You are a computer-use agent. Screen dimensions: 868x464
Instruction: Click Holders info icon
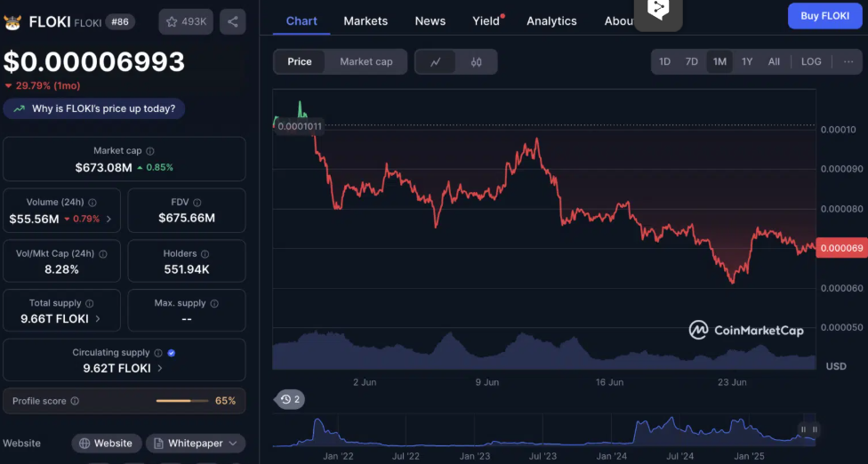tap(205, 254)
